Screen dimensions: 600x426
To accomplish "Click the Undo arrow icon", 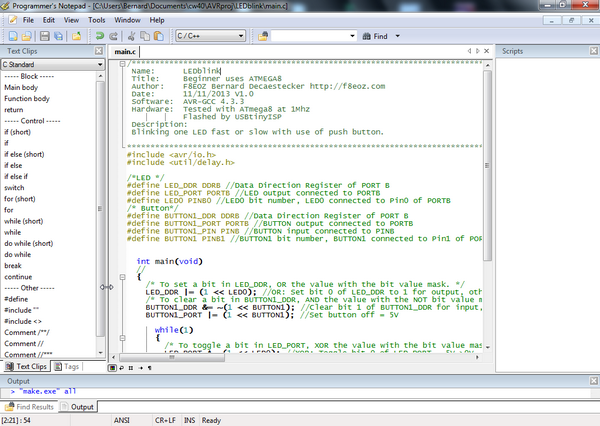I will pos(100,36).
